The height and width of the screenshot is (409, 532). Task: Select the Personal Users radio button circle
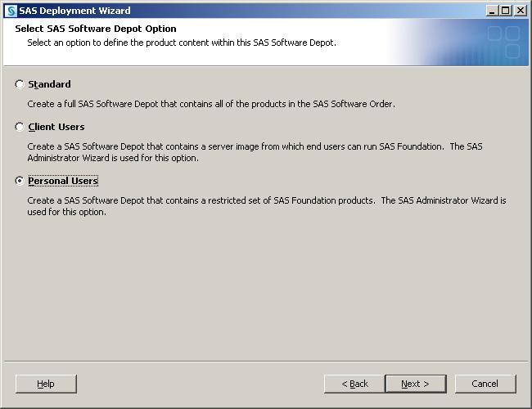[x=20, y=181]
